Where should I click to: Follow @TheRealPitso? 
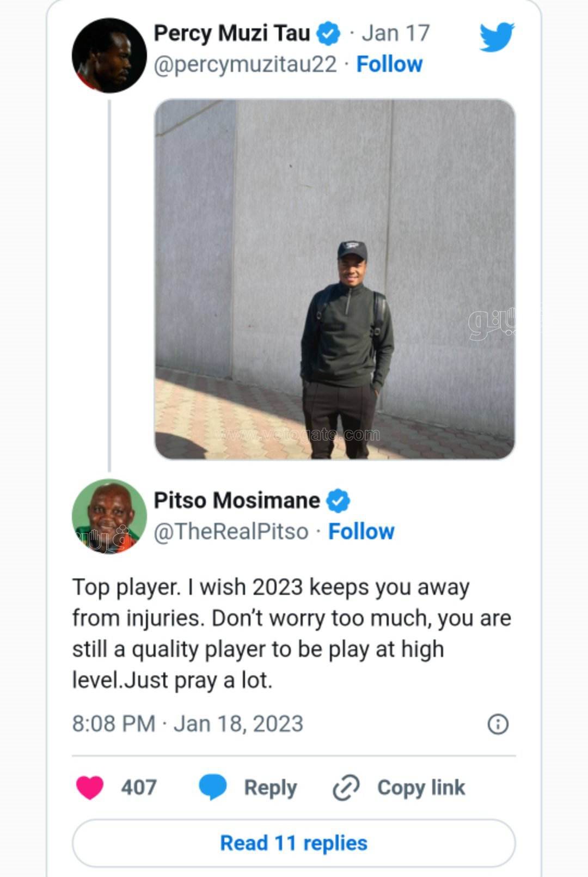pyautogui.click(x=361, y=532)
